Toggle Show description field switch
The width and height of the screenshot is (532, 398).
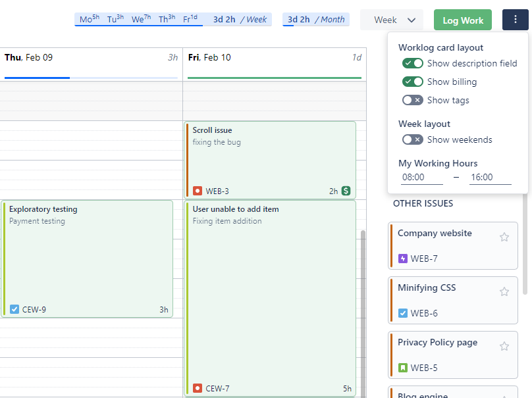[x=413, y=63]
